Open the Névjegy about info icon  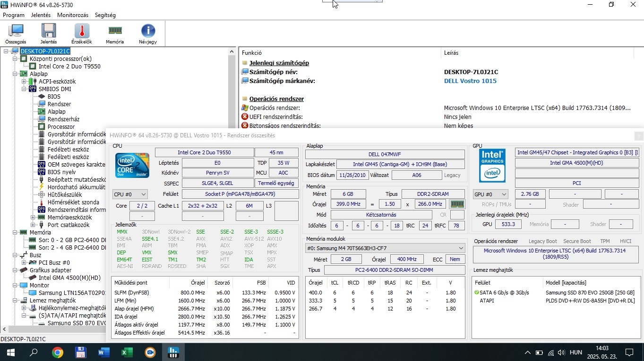[148, 31]
